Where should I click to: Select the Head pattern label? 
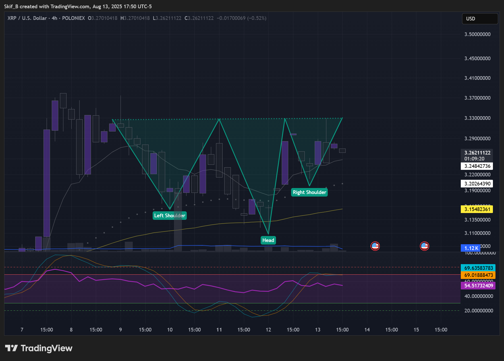268,240
